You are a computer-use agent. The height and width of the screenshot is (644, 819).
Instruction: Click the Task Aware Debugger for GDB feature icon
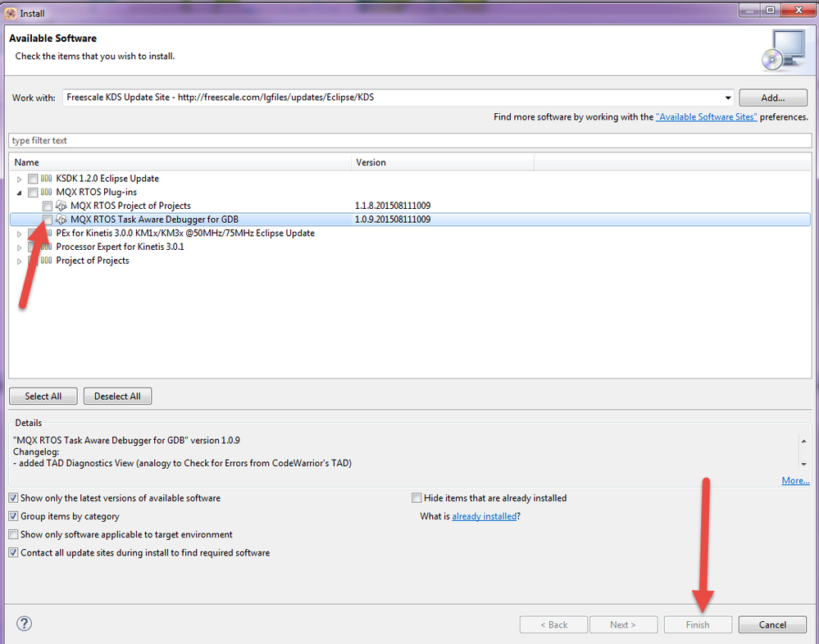click(61, 220)
